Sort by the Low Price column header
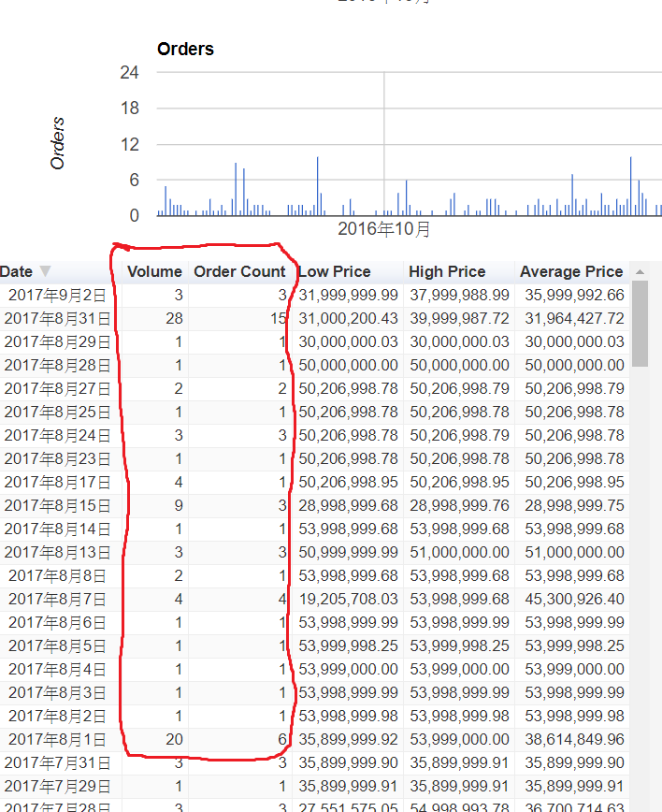662x812 pixels. 335,271
